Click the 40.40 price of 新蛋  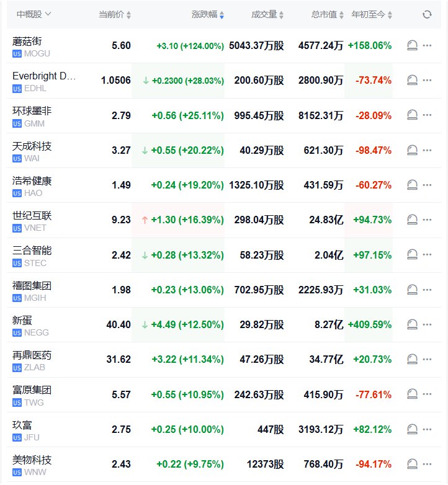[x=119, y=324]
